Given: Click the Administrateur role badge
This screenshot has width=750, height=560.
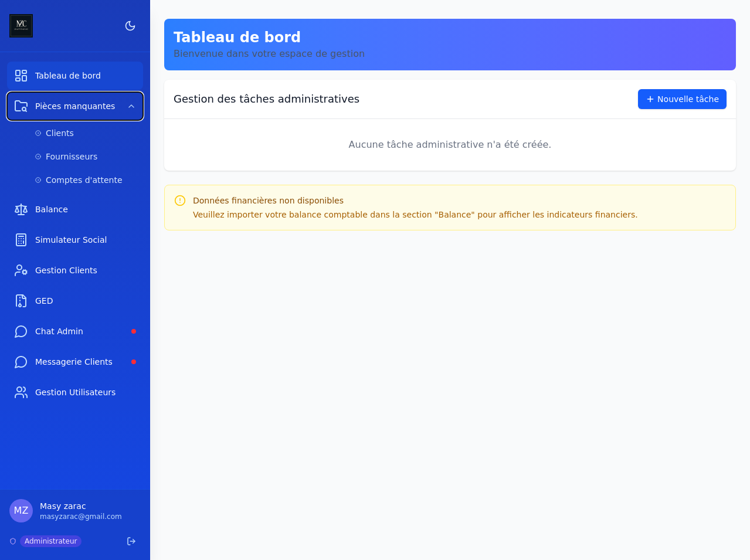Looking at the screenshot, I should (50, 541).
